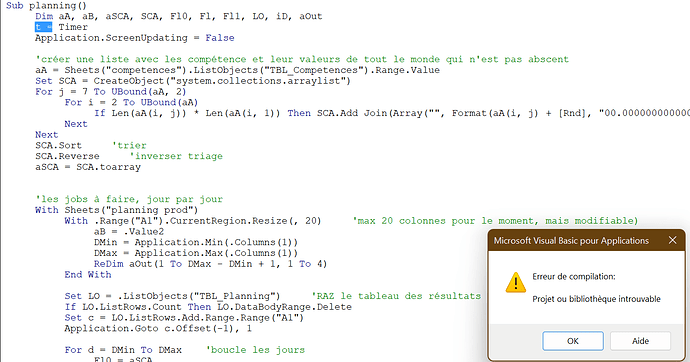Click the 'Set SCA = CreateObject' line
The width and height of the screenshot is (690, 362).
tap(193, 81)
